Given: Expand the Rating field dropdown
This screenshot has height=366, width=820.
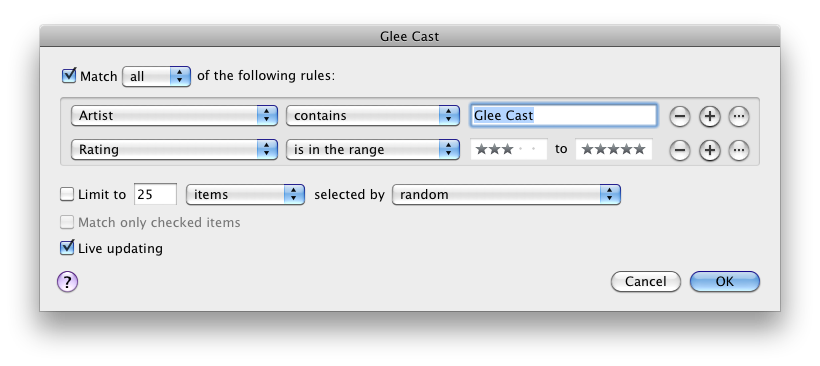Looking at the screenshot, I should tap(174, 150).
